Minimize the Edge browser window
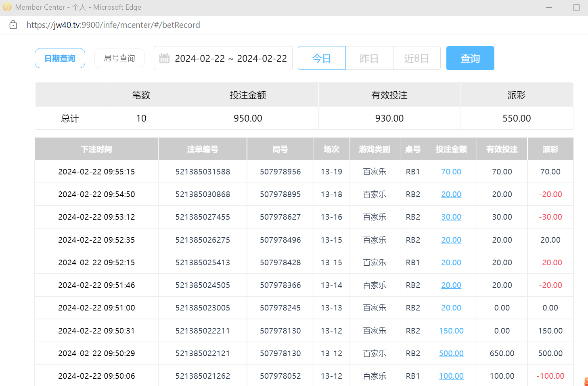Screen dimensions: 588x386 [549, 7]
